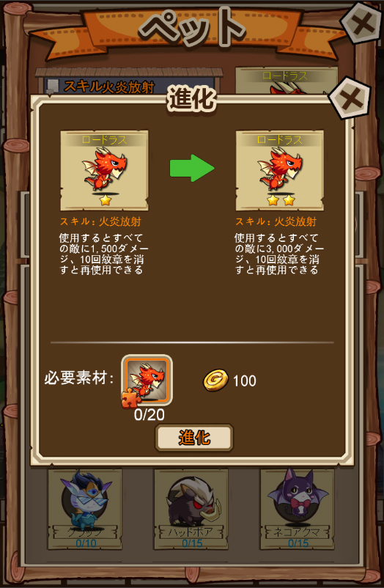Select the one-star ロードラス card

coord(104,171)
